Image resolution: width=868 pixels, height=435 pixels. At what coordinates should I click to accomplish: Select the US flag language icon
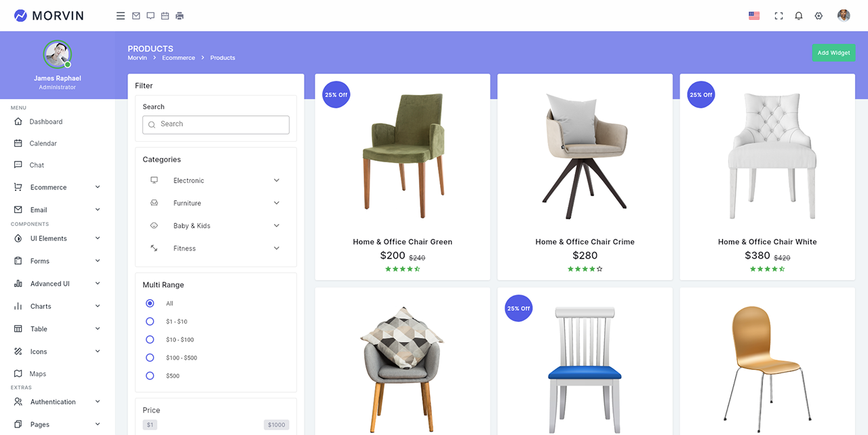click(754, 16)
